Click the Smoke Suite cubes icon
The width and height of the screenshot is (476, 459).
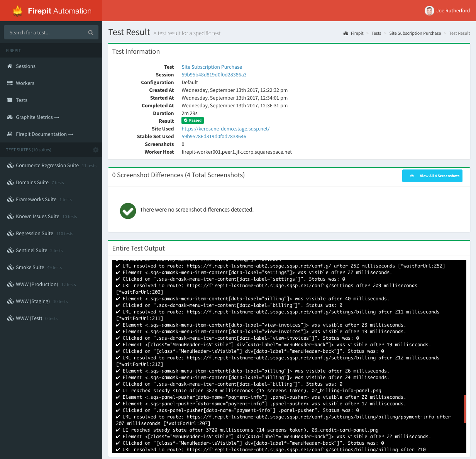click(10, 268)
